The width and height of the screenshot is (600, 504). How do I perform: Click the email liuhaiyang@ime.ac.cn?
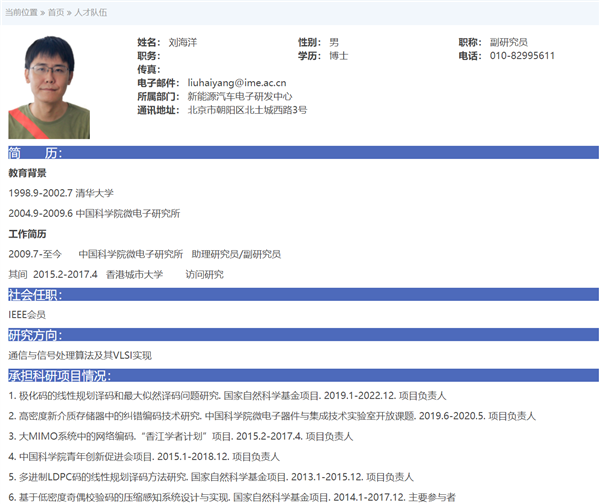tap(237, 83)
